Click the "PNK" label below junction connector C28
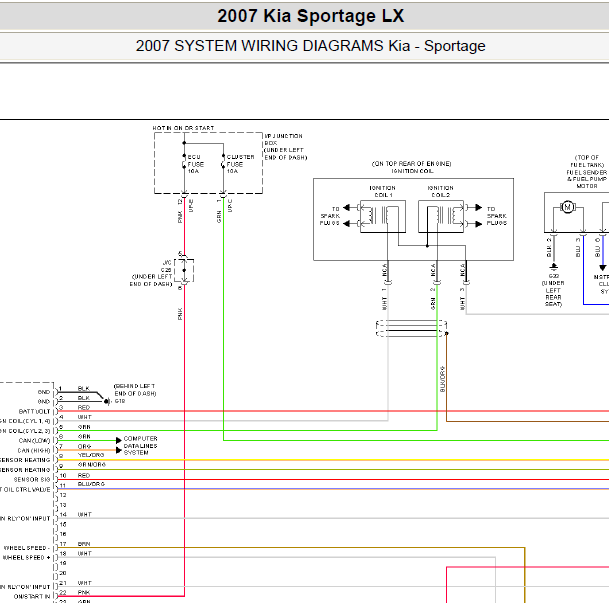The image size is (609, 603). (x=180, y=314)
